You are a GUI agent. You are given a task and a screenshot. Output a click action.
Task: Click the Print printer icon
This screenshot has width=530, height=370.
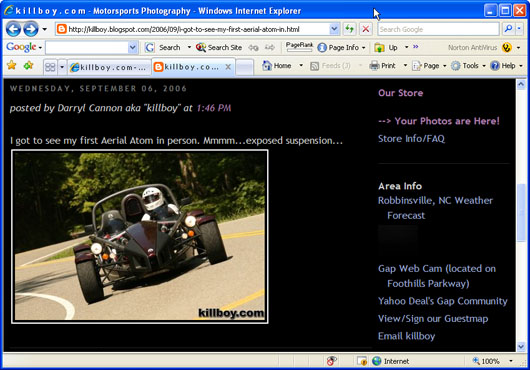[374, 66]
